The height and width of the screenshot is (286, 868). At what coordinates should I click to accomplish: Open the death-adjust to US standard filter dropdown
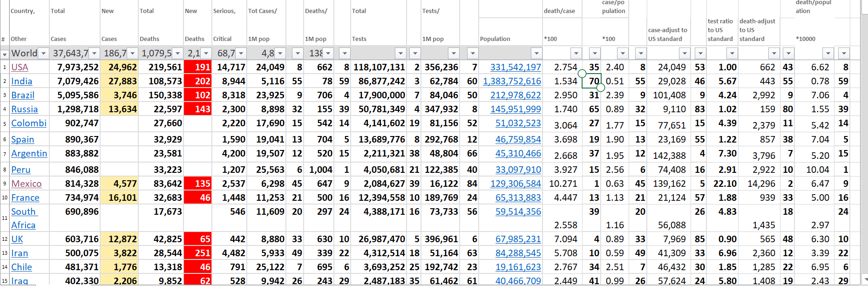(774, 53)
